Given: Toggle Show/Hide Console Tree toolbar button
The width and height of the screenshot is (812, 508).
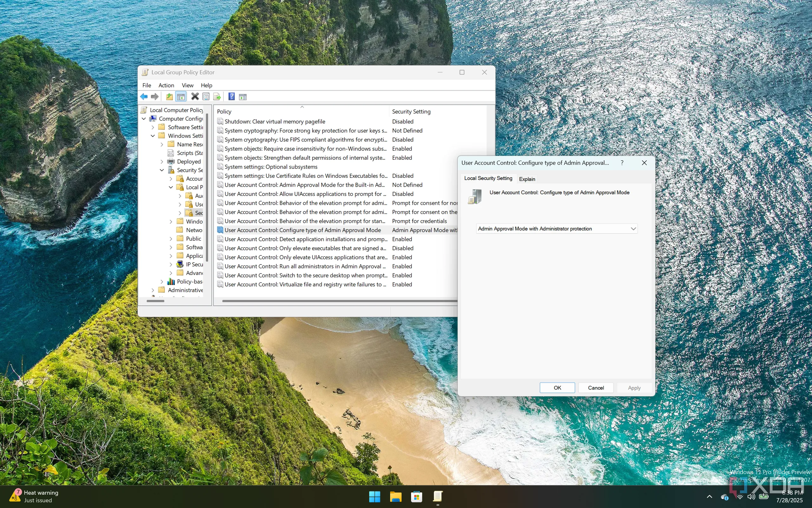Looking at the screenshot, I should (x=181, y=97).
